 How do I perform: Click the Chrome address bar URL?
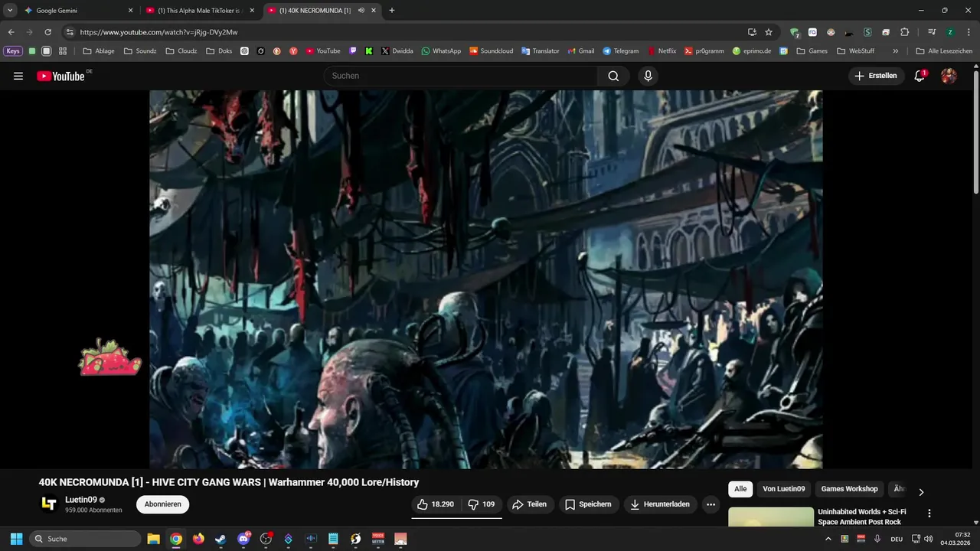coord(158,32)
